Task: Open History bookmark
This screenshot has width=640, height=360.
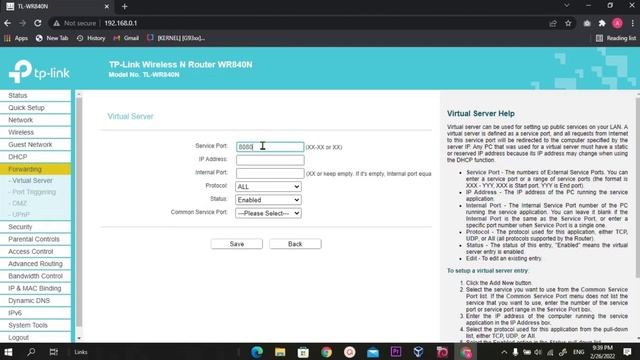Action: (x=91, y=38)
